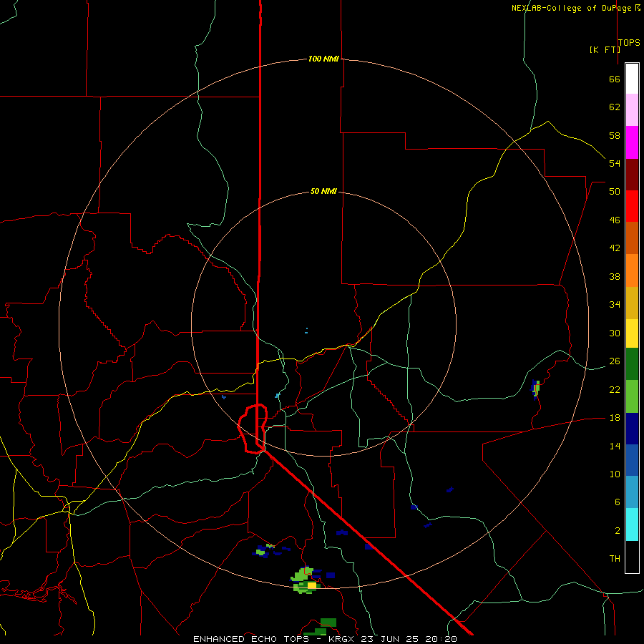Click the dark red maroon scale swatch

(632, 175)
